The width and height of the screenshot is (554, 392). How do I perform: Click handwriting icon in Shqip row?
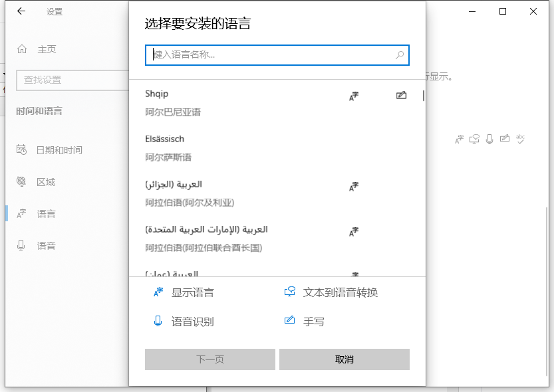tap(401, 96)
